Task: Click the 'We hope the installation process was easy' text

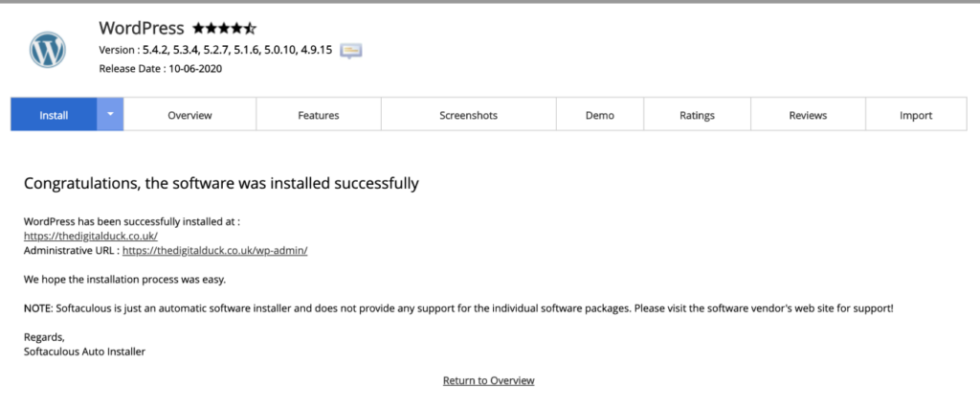Action: 125,280
